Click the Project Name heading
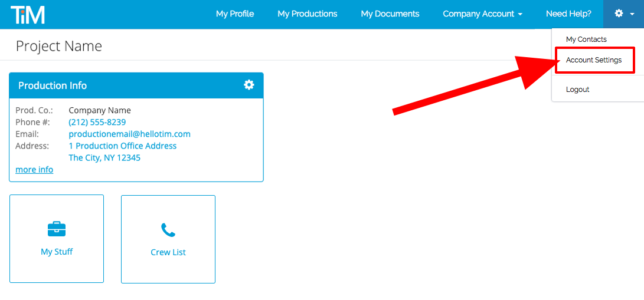The width and height of the screenshot is (644, 300). [58, 46]
